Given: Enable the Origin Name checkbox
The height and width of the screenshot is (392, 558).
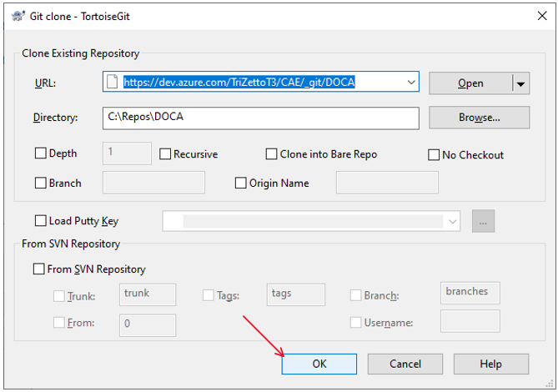Looking at the screenshot, I should point(241,183).
